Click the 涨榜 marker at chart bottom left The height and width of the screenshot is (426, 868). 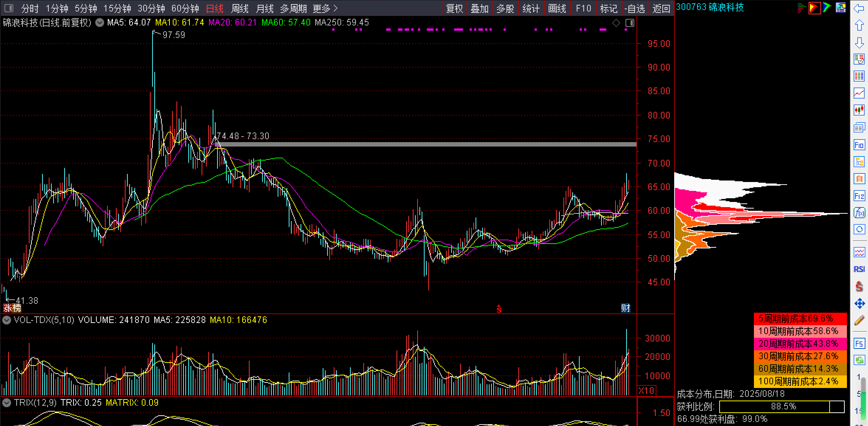click(x=12, y=308)
